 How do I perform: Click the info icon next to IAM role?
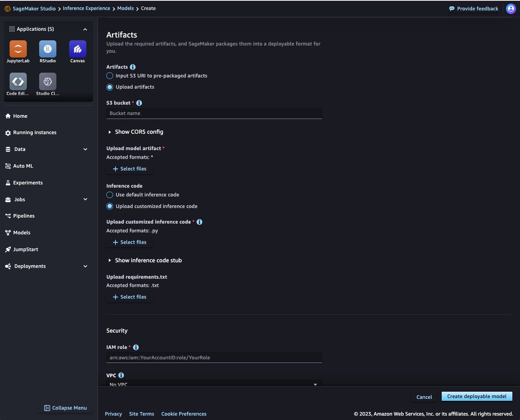click(136, 347)
